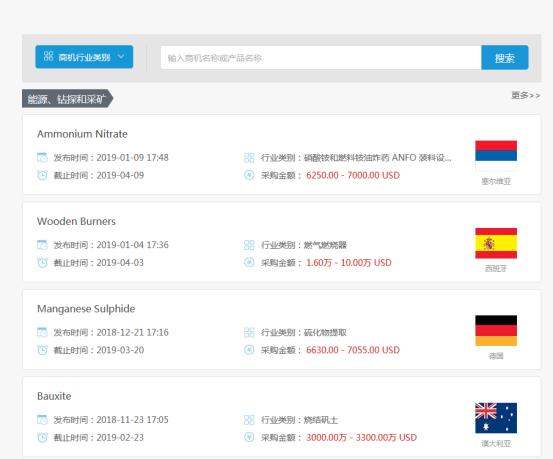Click alarm clock icon beside Wooden Burners deadline
The image size is (553, 459).
(x=42, y=262)
